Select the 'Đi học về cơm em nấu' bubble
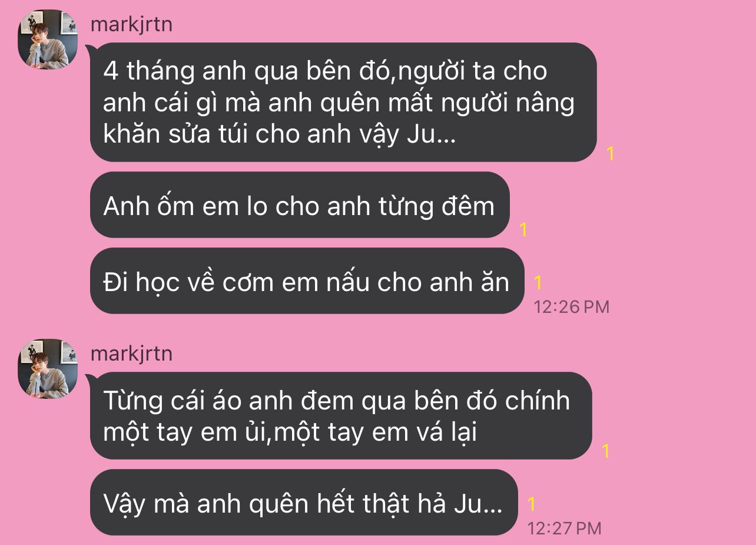 307,281
